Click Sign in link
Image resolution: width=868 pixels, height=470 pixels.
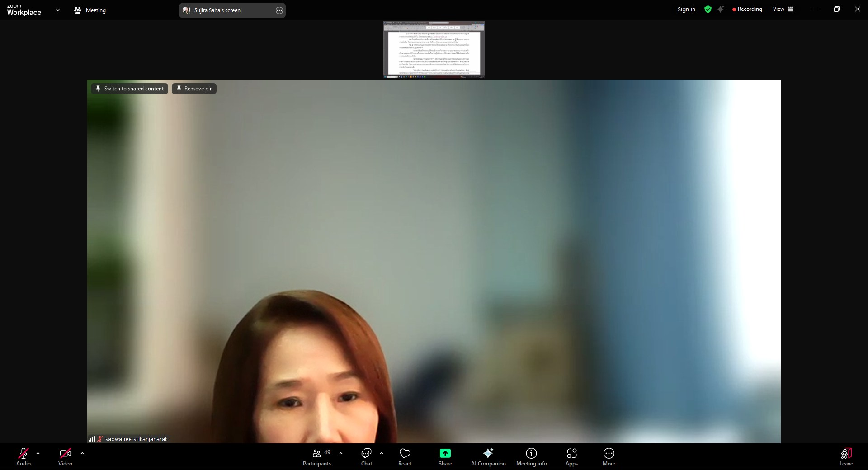click(x=686, y=9)
